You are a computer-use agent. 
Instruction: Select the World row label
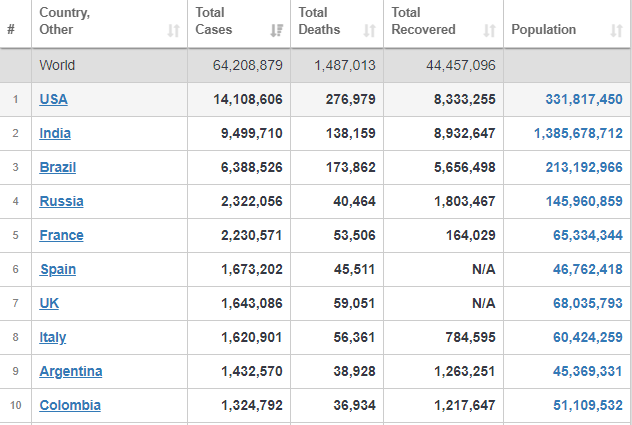pyautogui.click(x=57, y=65)
